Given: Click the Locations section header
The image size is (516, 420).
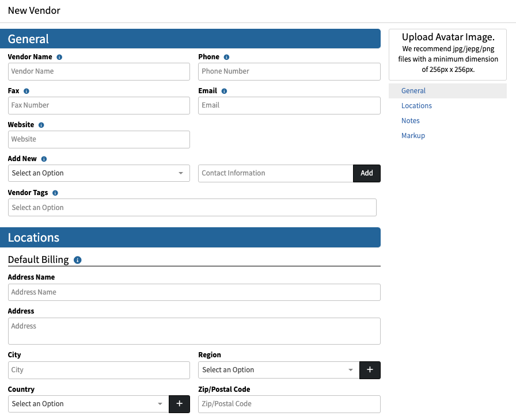Looking at the screenshot, I should [190, 237].
